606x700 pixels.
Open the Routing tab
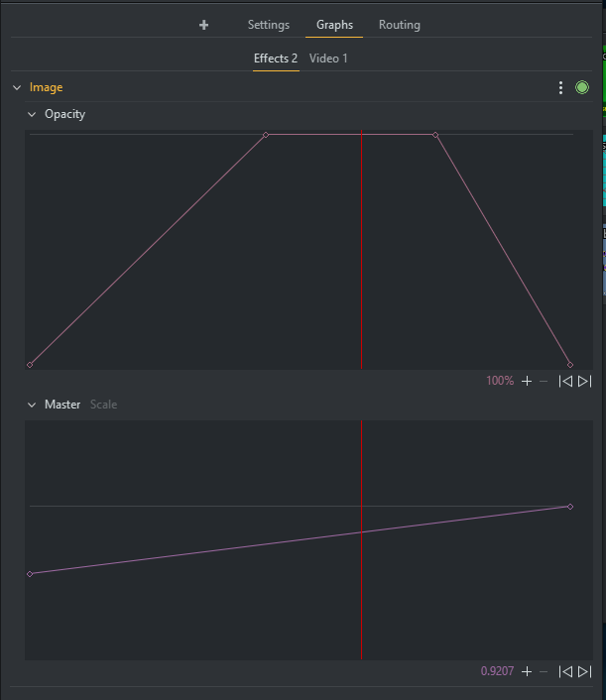(x=400, y=25)
